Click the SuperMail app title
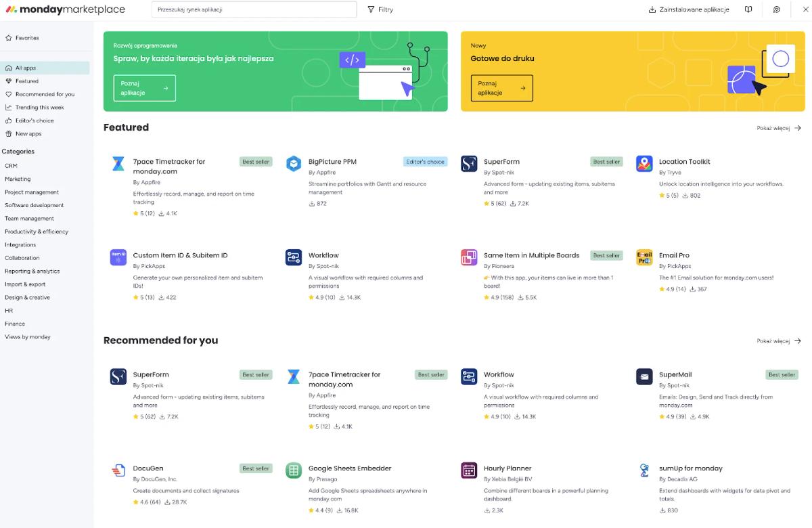This screenshot has height=528, width=812. (x=675, y=374)
